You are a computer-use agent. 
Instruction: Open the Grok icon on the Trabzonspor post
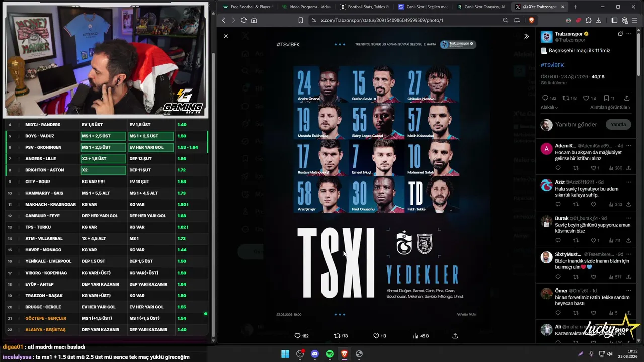620,34
